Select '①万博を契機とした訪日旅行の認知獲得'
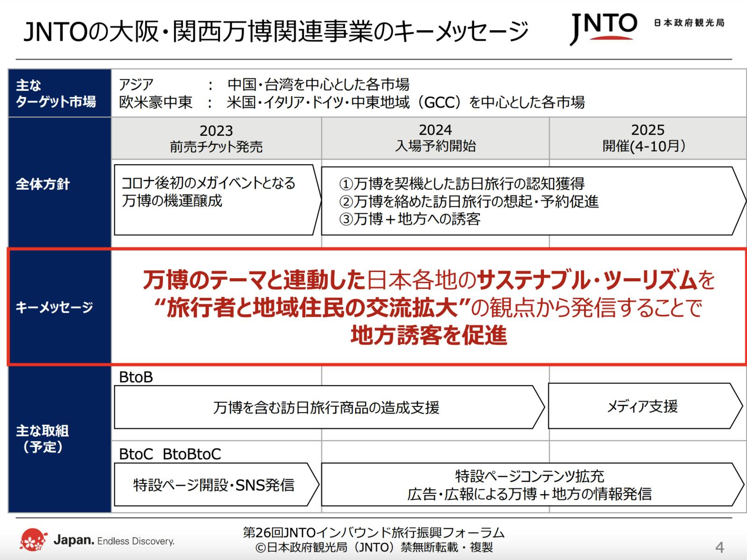The height and width of the screenshot is (560, 747). pos(462,184)
